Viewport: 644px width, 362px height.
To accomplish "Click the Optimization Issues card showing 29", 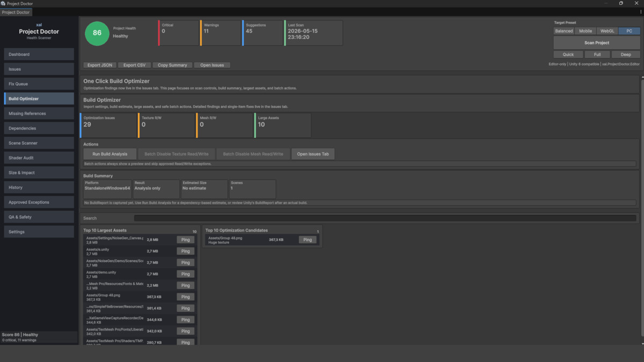I will tap(108, 125).
